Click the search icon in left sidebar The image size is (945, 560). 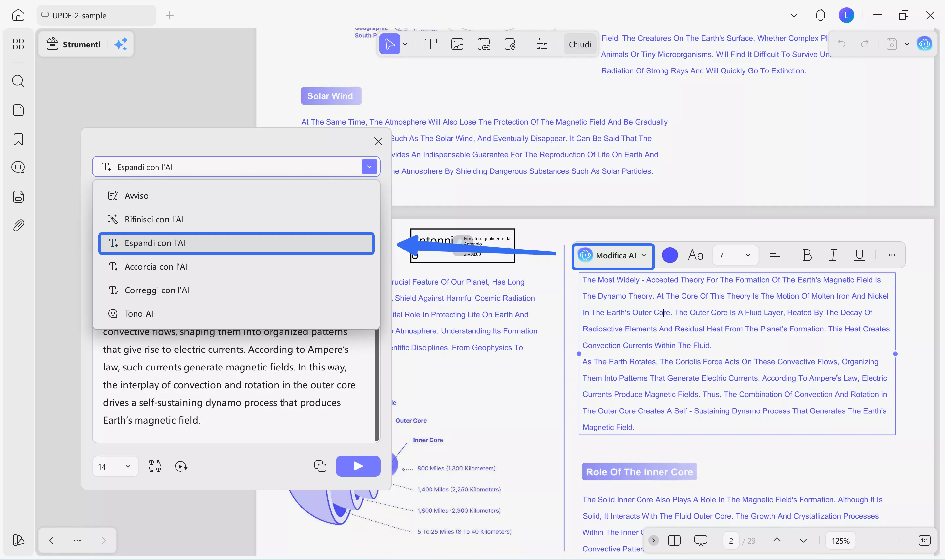point(18,81)
